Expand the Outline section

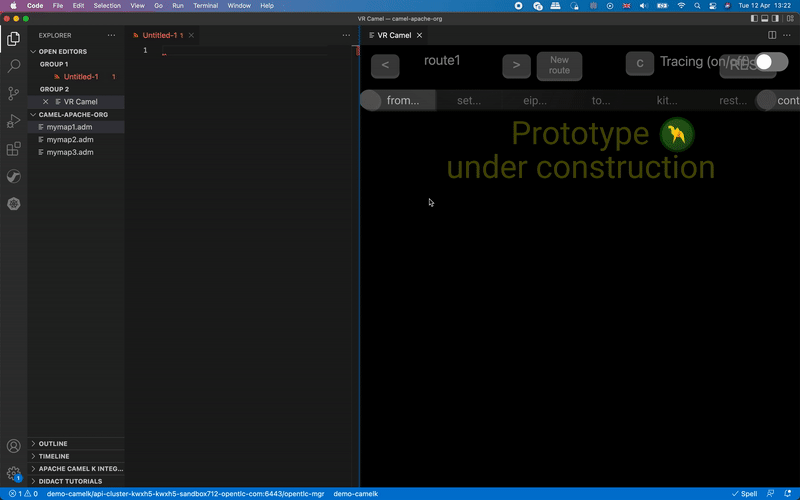coord(53,443)
